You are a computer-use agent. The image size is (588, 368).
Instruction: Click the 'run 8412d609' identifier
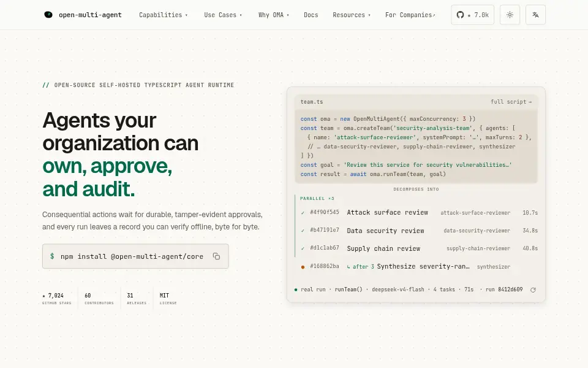click(504, 289)
